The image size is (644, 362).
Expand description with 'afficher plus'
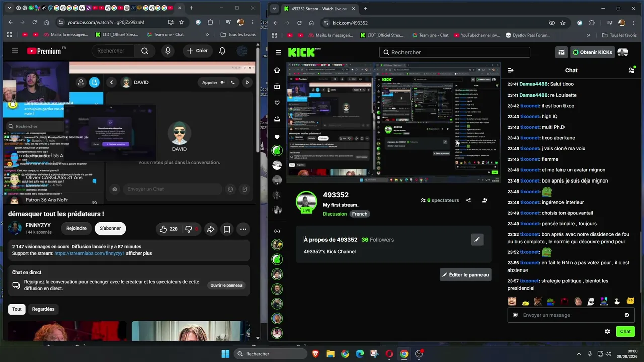point(139,253)
